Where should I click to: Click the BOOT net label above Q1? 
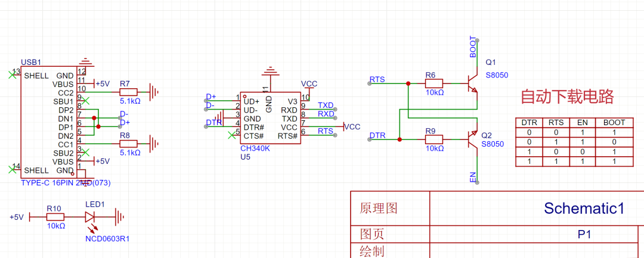(x=473, y=46)
